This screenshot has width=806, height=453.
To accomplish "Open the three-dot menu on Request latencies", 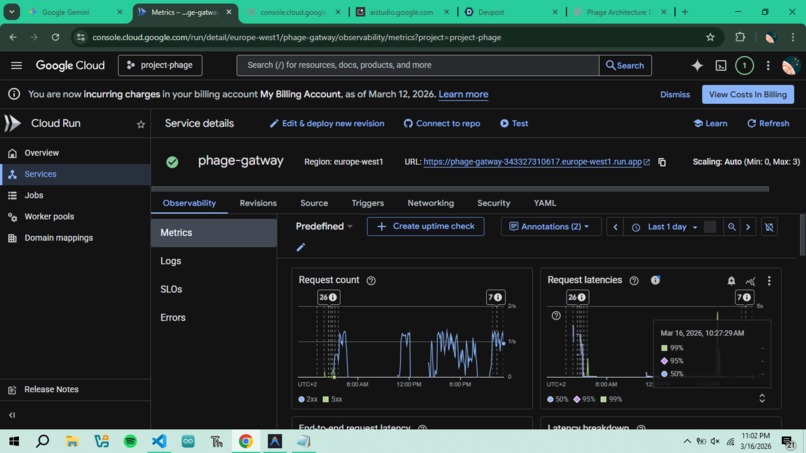I will tap(769, 281).
